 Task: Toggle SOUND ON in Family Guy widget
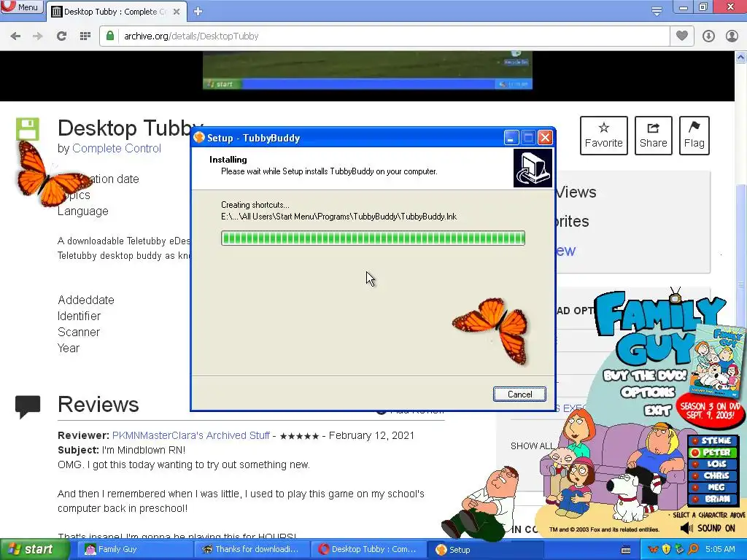pos(708,528)
